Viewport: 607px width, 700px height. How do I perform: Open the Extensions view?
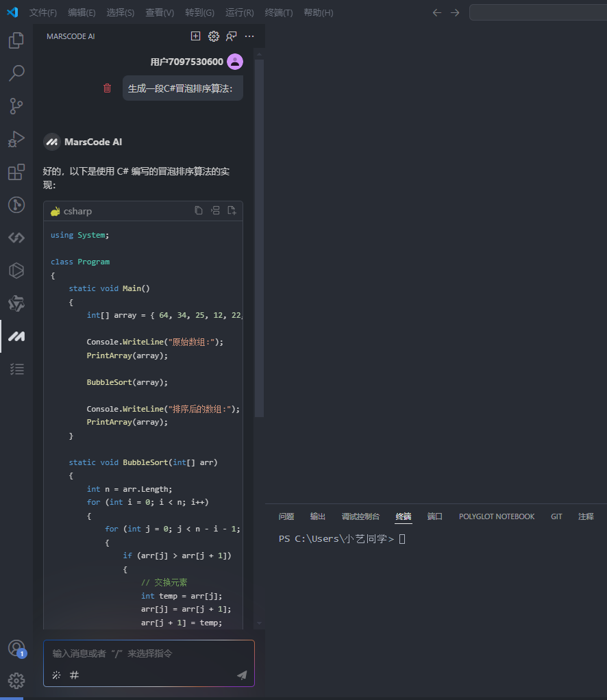(x=16, y=172)
